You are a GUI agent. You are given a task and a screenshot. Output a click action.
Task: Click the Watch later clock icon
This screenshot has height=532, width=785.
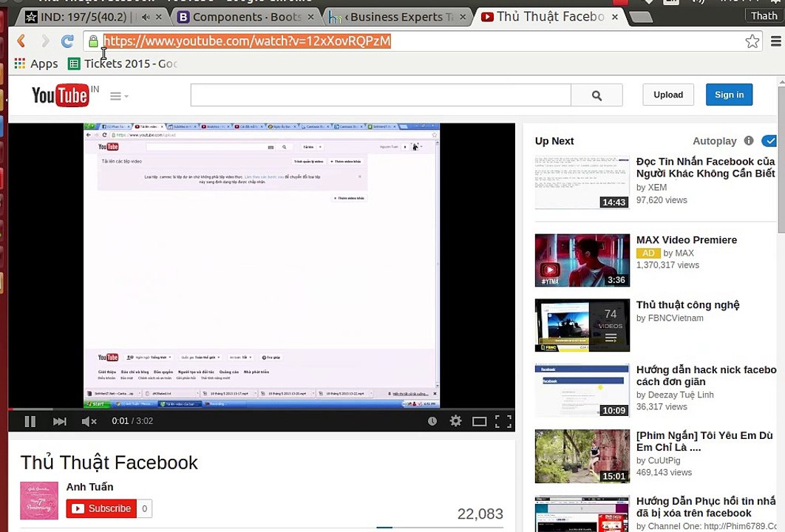click(x=432, y=421)
